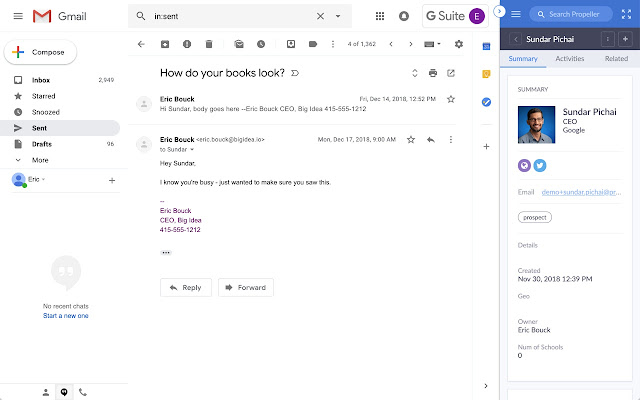Switch to Hangouts conversations icon
The image size is (640, 400).
tap(64, 392)
